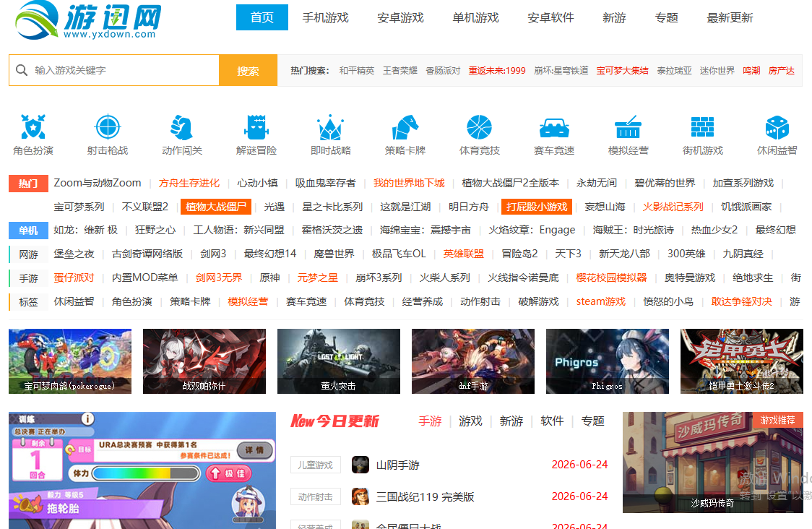Open the 蛋仔派对 mobile game link
Viewport: 812px width, 529px height.
pyautogui.click(x=74, y=278)
